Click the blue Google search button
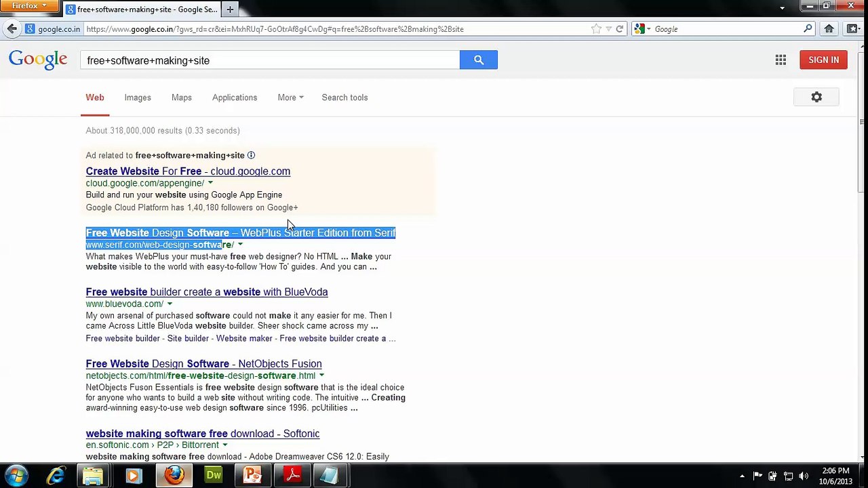Image resolution: width=868 pixels, height=488 pixels. [x=479, y=60]
